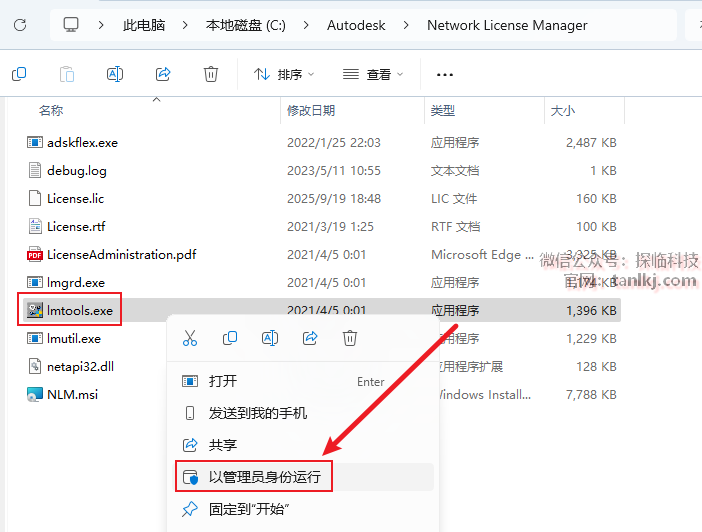702x532 pixels.
Task: Click date 2023/5/11 10:55 of debug.log
Action: click(x=334, y=171)
